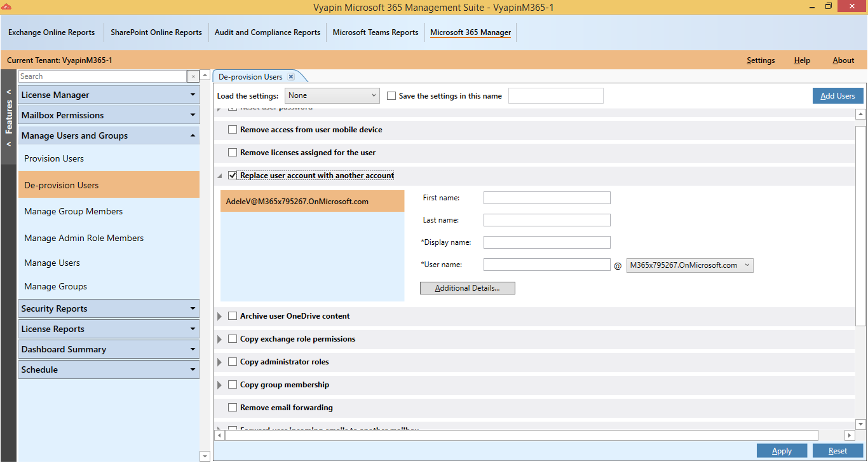
Task: Expand the License Manager section
Action: [109, 95]
